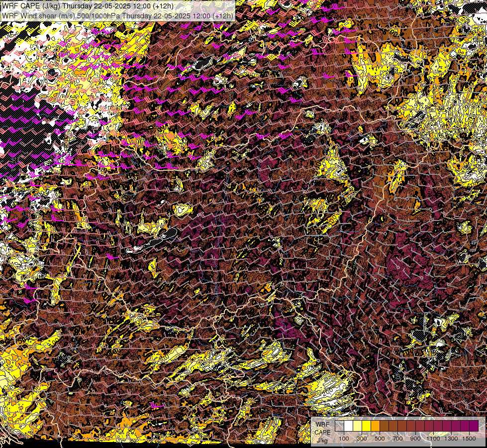Click the legend value '500'
487x448 pixels.
coord(380,439)
